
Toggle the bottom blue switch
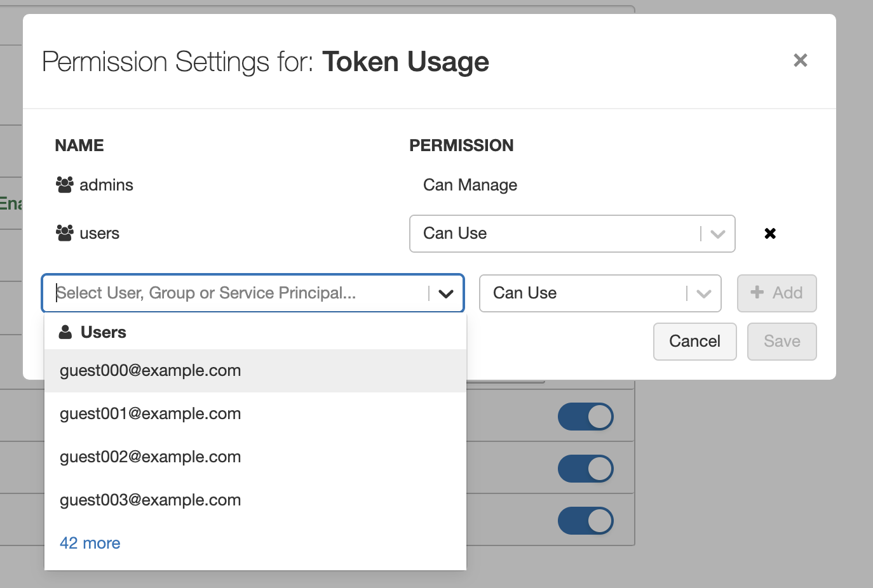click(x=585, y=521)
